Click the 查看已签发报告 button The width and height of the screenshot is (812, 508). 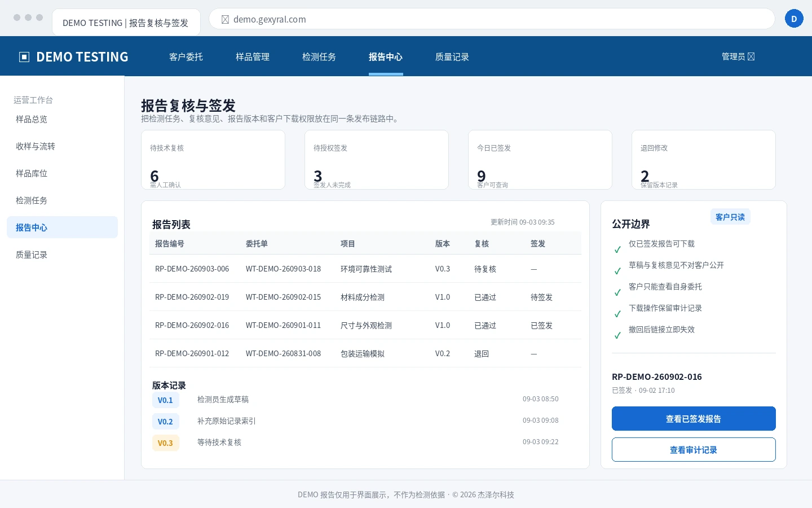point(694,419)
